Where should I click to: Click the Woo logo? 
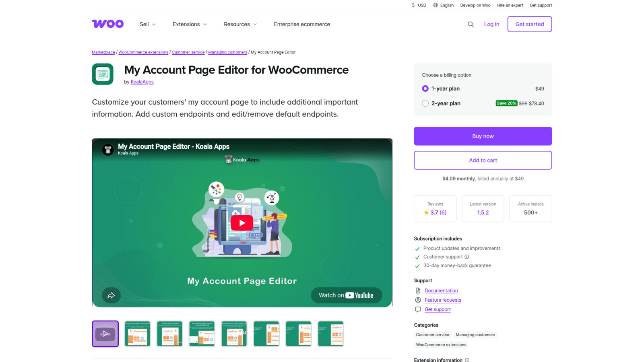(x=107, y=24)
